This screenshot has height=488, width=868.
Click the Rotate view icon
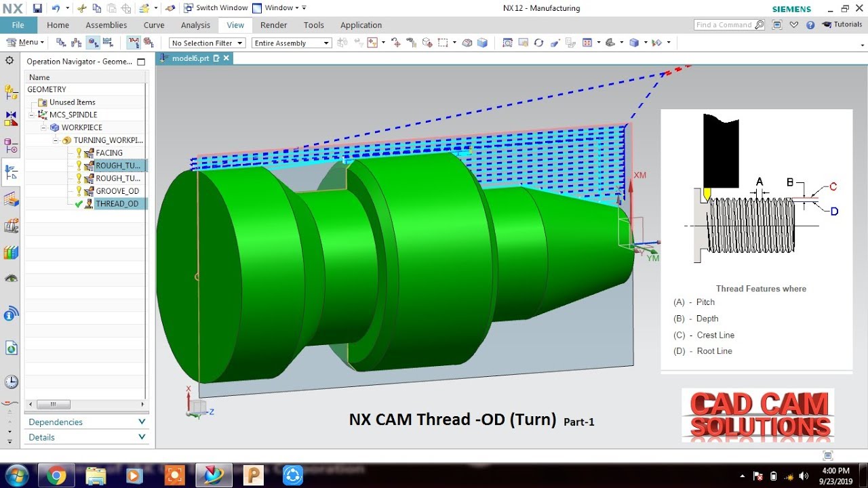click(x=538, y=43)
